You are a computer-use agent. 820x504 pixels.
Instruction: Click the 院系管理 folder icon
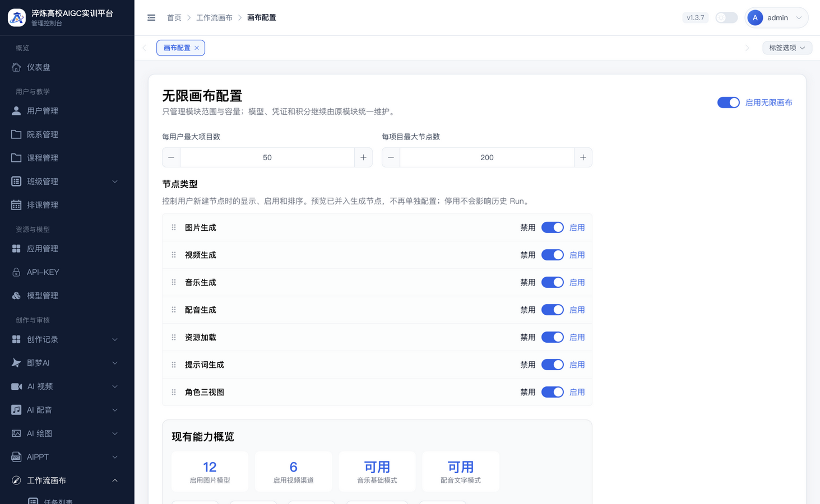click(16, 134)
